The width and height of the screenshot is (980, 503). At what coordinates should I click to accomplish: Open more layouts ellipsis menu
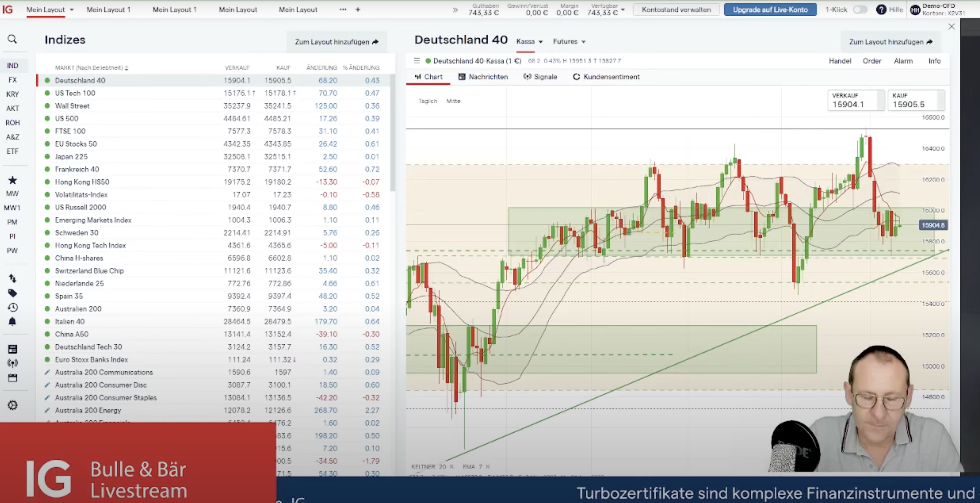343,9
